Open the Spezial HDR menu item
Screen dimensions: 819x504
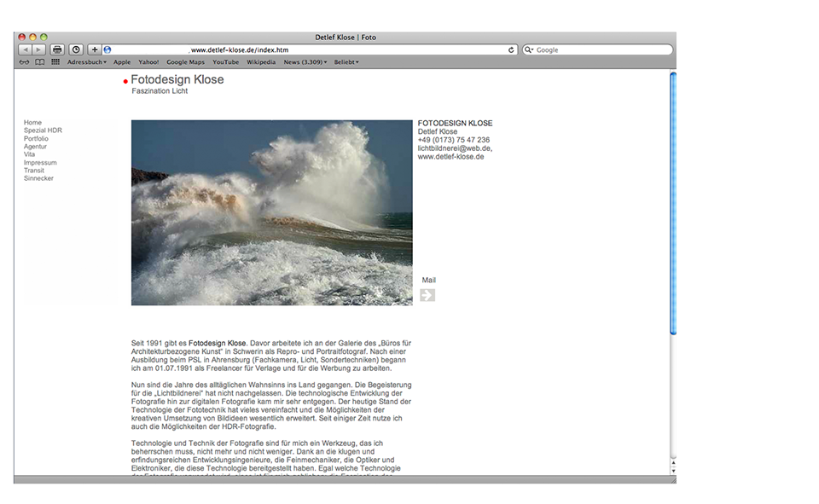(43, 130)
